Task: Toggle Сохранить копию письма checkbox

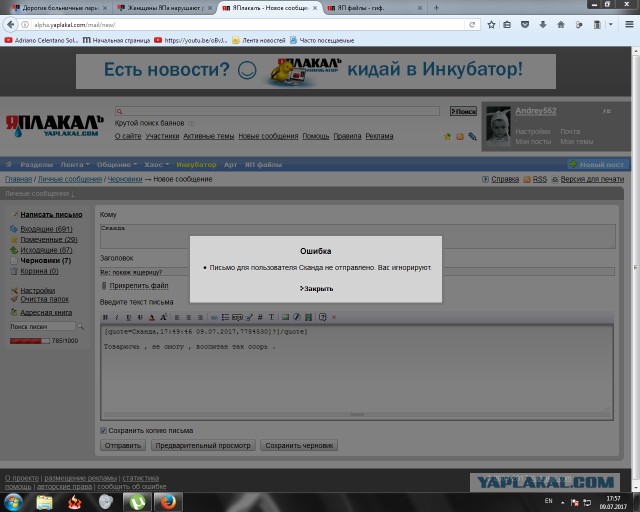Action: [x=103, y=430]
